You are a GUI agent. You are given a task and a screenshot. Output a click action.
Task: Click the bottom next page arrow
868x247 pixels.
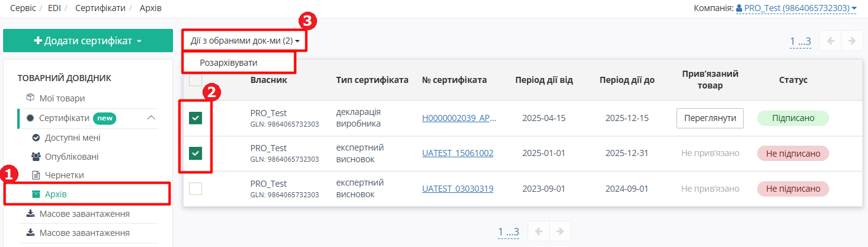pos(560,231)
